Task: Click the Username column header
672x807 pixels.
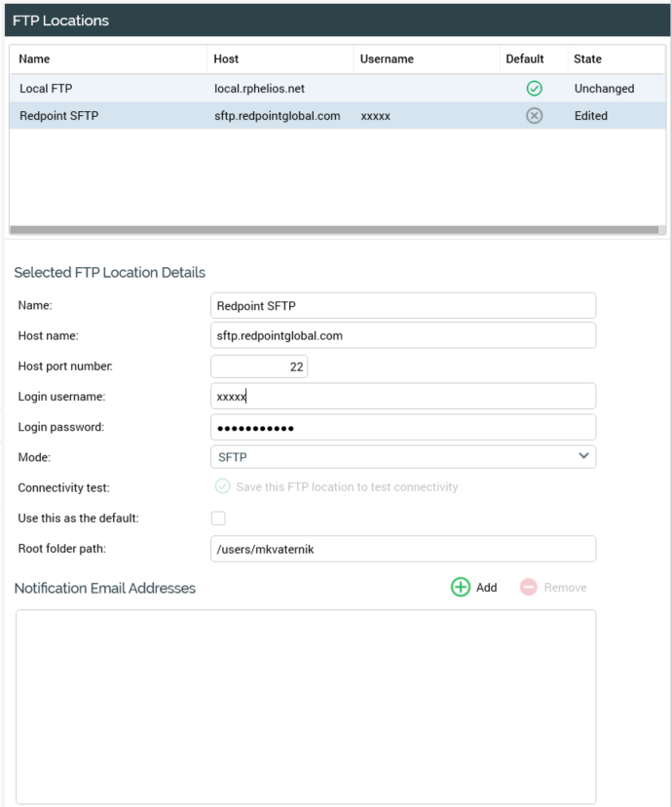Action: tap(387, 59)
